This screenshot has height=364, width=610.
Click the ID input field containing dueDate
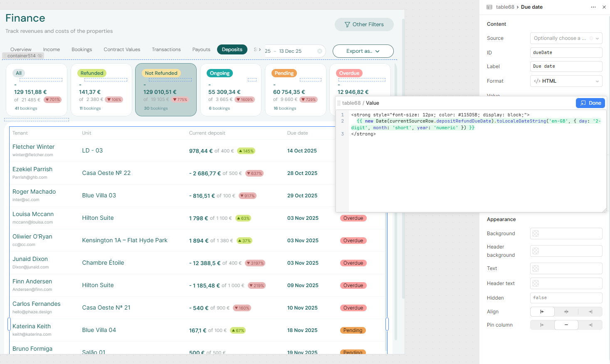tap(566, 52)
